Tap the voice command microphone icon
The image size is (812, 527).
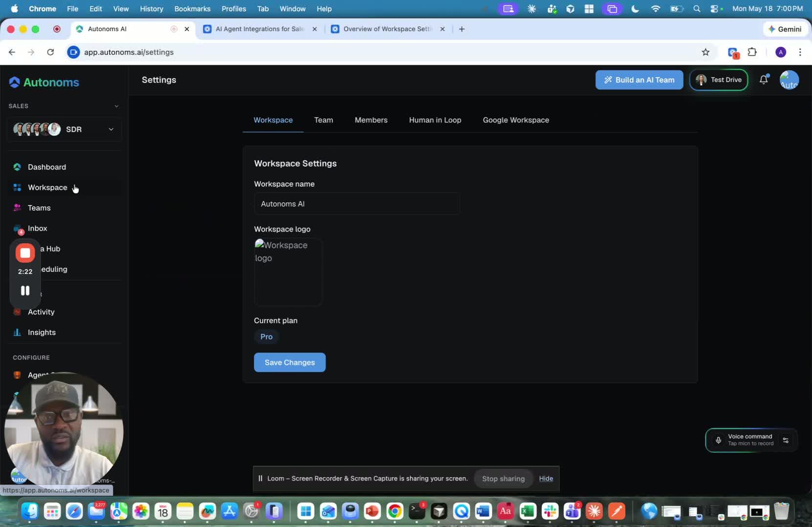718,440
